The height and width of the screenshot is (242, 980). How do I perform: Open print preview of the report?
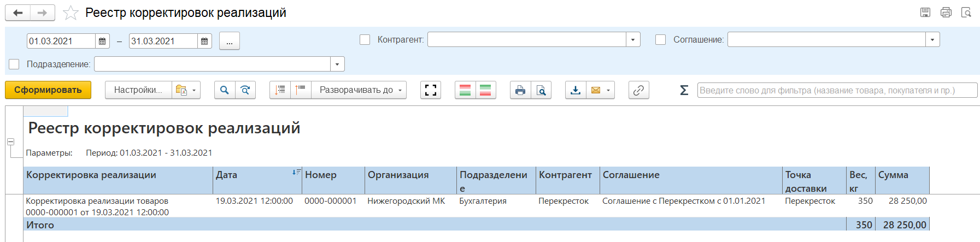tap(541, 90)
